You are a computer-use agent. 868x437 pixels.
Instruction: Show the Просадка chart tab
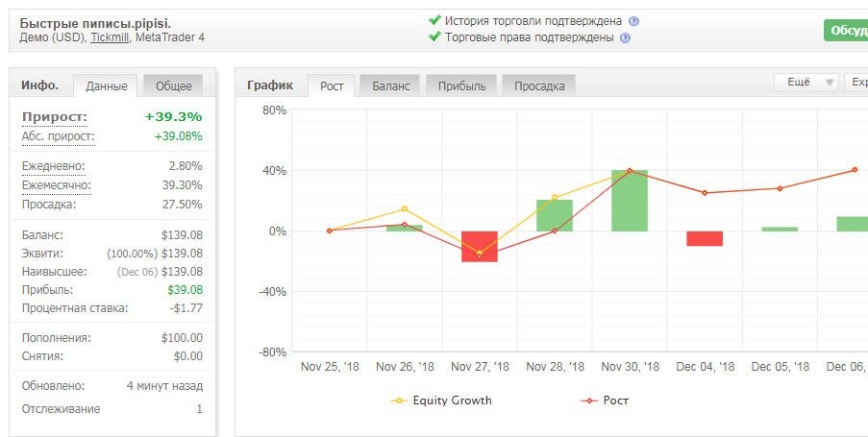tap(539, 85)
